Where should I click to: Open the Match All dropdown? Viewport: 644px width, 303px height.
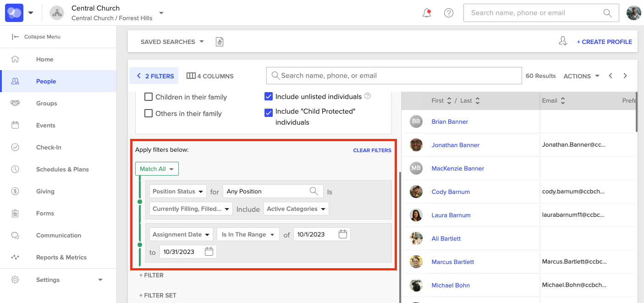point(156,168)
